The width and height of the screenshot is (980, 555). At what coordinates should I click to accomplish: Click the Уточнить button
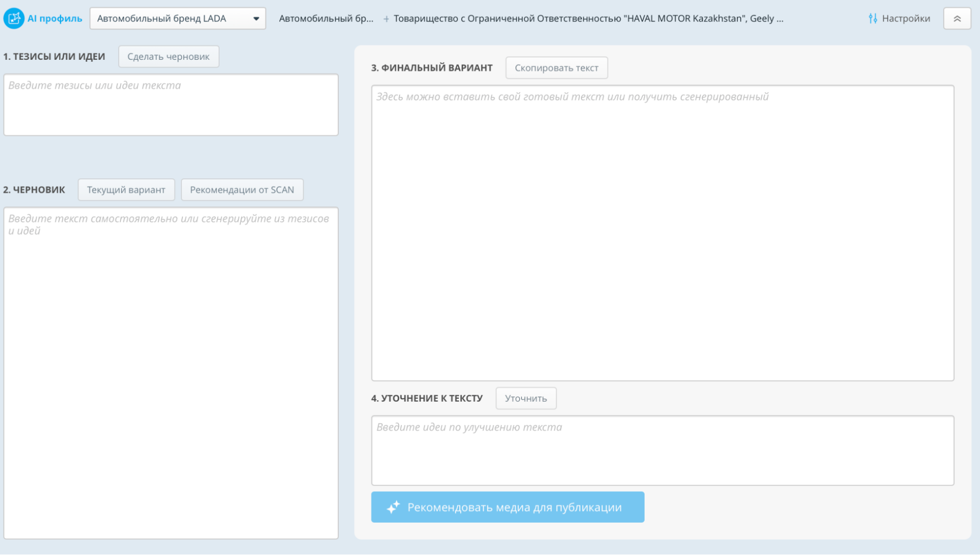point(526,398)
